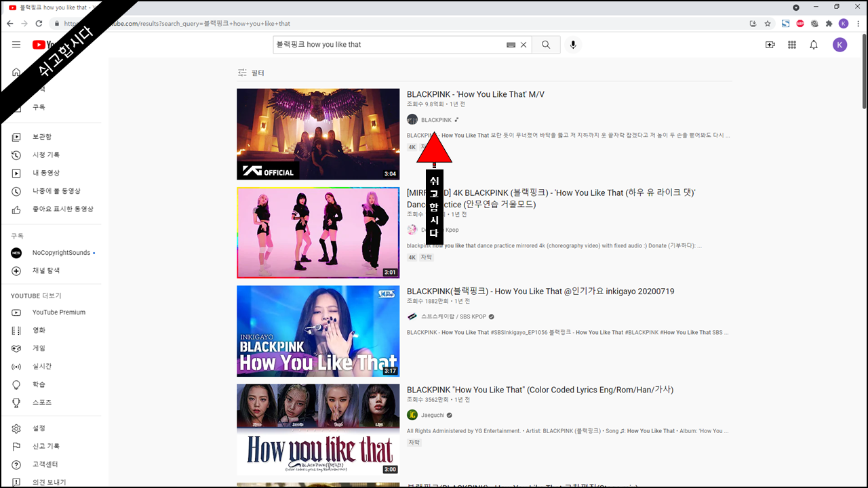Click the Chrome bookmark star icon
The height and width of the screenshot is (488, 868).
tap(768, 23)
